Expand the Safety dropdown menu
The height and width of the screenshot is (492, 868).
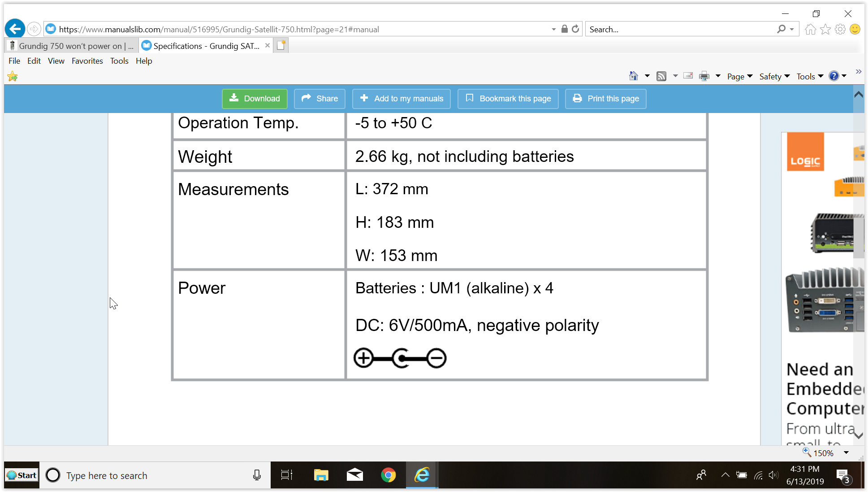(774, 77)
